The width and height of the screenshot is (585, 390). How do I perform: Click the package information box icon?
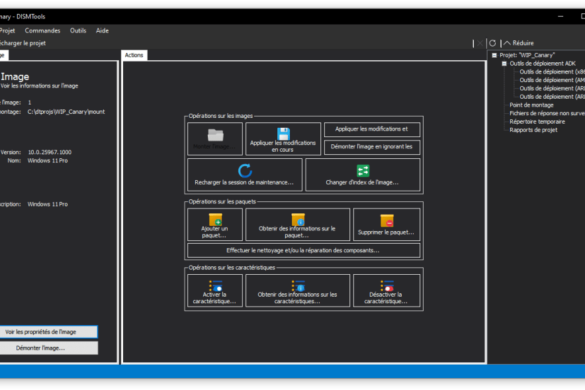(x=298, y=219)
